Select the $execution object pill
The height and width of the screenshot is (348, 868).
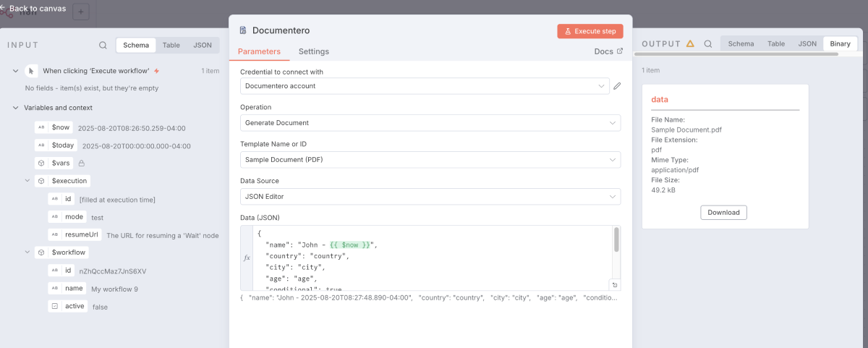(x=63, y=180)
